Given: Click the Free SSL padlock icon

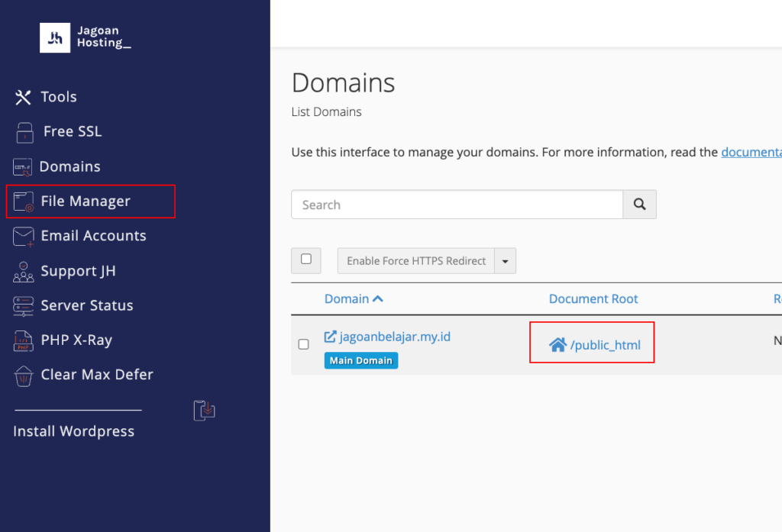Looking at the screenshot, I should pos(24,132).
